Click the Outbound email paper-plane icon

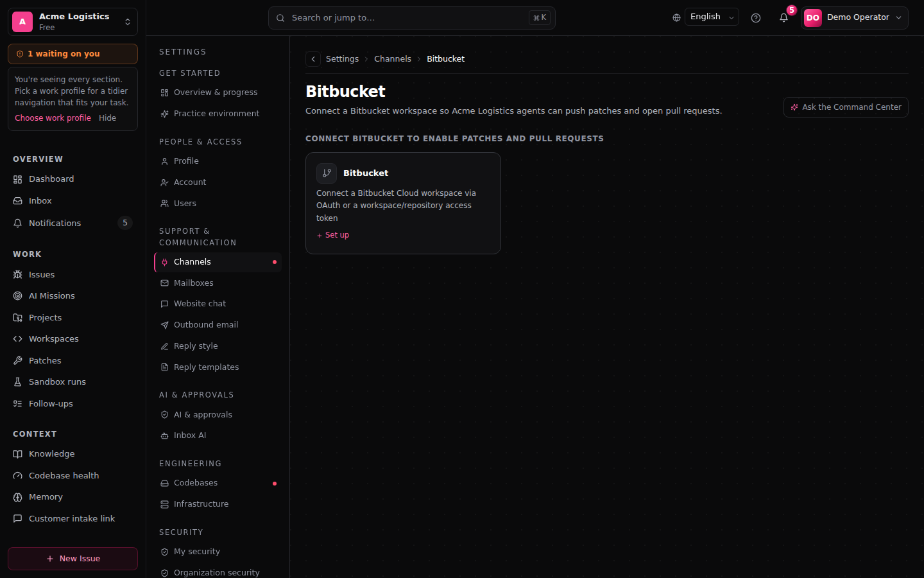pos(165,325)
